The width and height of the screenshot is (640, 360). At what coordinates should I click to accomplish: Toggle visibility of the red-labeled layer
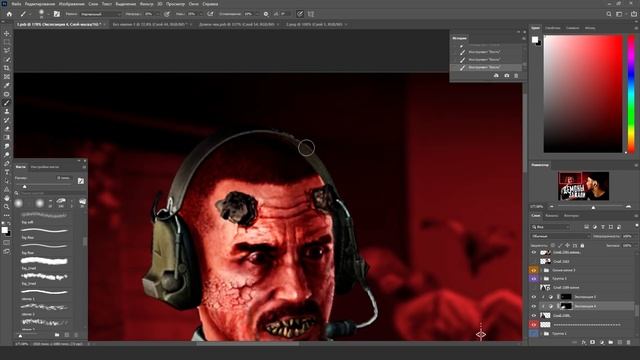click(x=533, y=324)
